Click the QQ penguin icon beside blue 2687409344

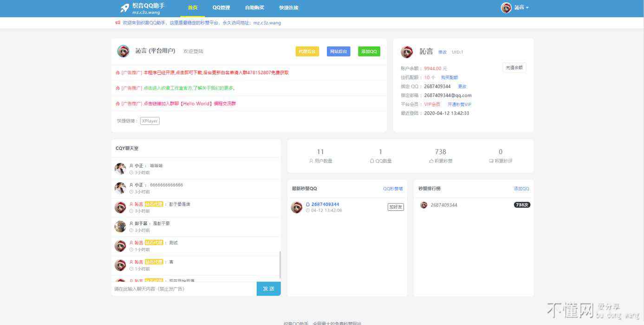[x=308, y=204]
